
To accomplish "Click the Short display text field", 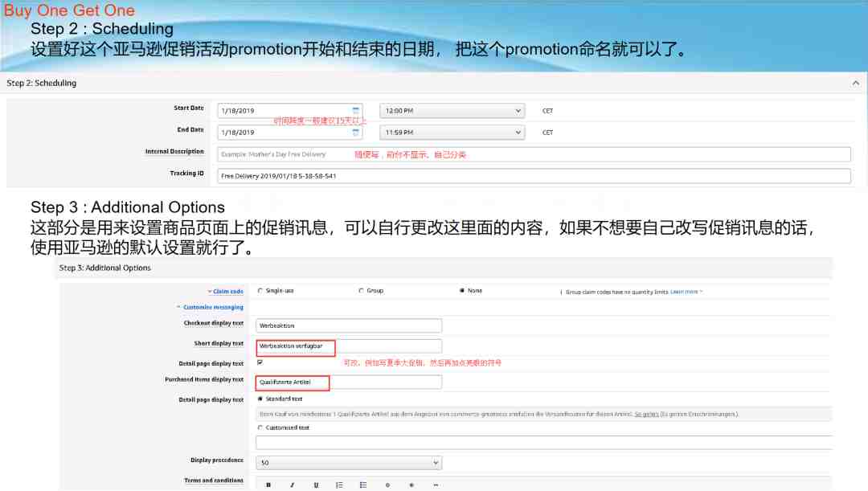I will [349, 346].
